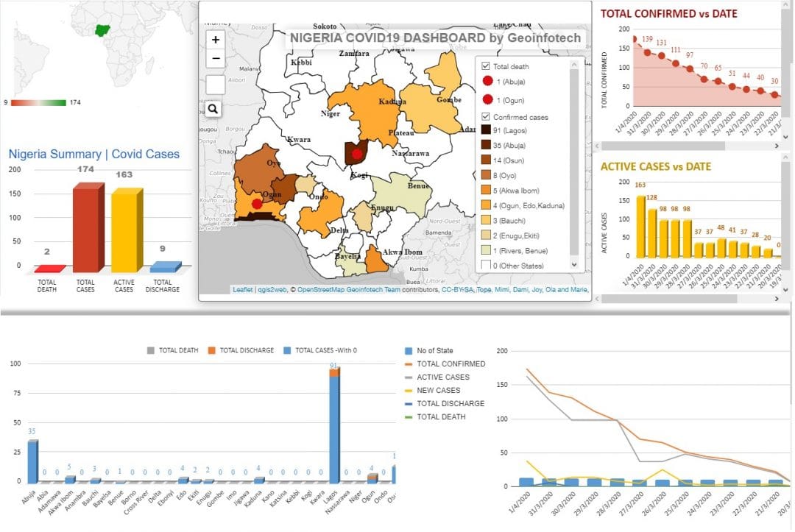
Task: Uncheck 'Confirmed cases' in the map legend
Action: tap(485, 116)
